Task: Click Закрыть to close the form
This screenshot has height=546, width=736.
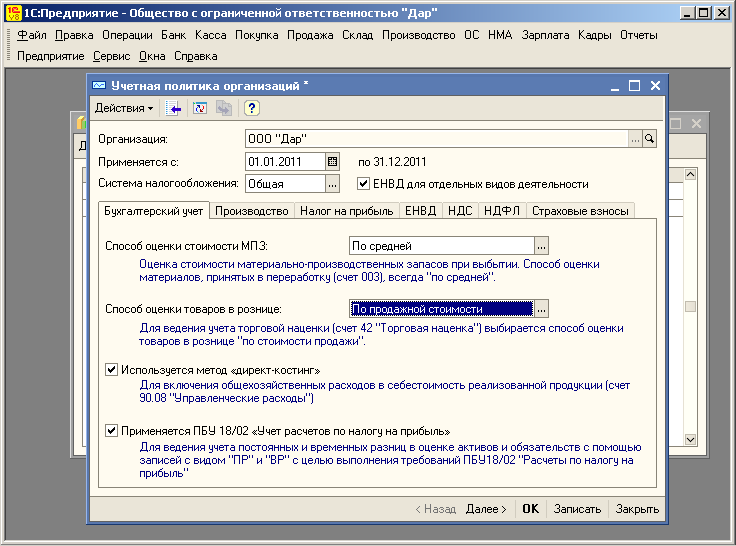Action: point(637,509)
